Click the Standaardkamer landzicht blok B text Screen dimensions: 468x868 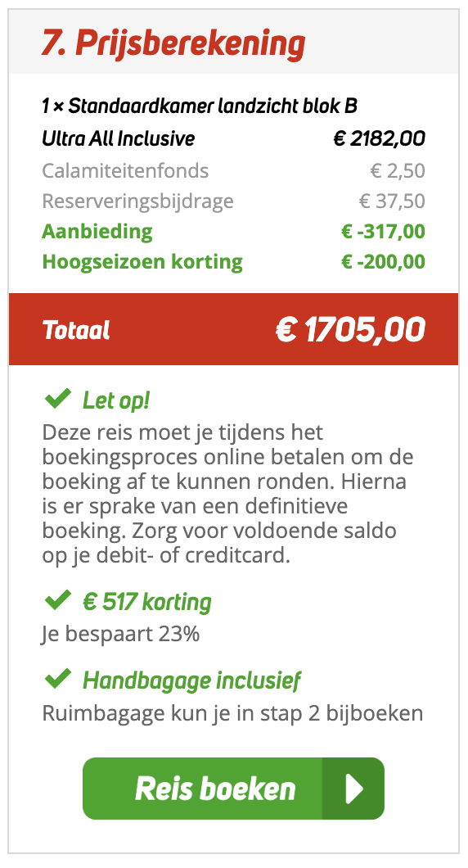(213, 105)
